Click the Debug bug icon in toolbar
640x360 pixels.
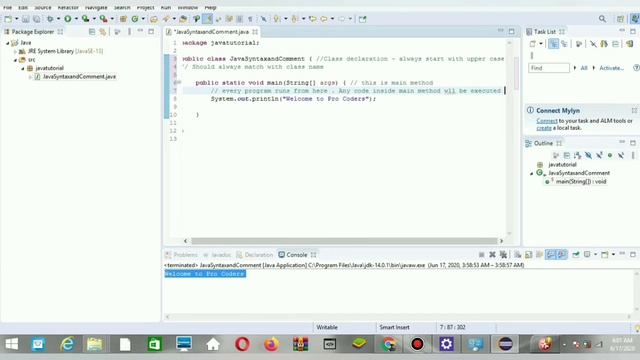(50, 19)
